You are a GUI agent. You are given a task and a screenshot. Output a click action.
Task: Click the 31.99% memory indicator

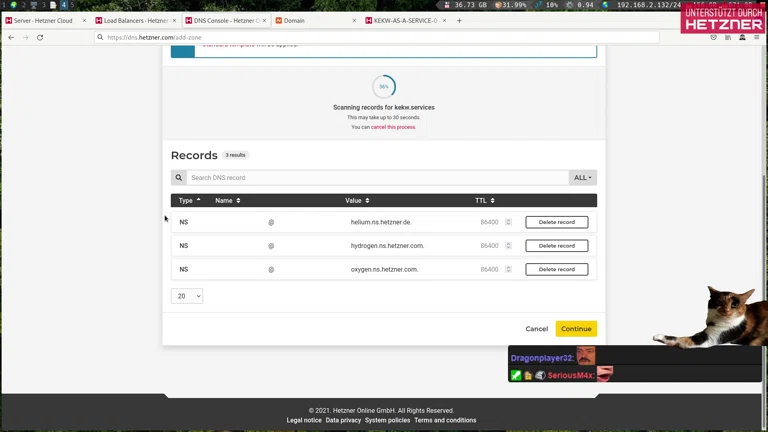pyautogui.click(x=511, y=5)
